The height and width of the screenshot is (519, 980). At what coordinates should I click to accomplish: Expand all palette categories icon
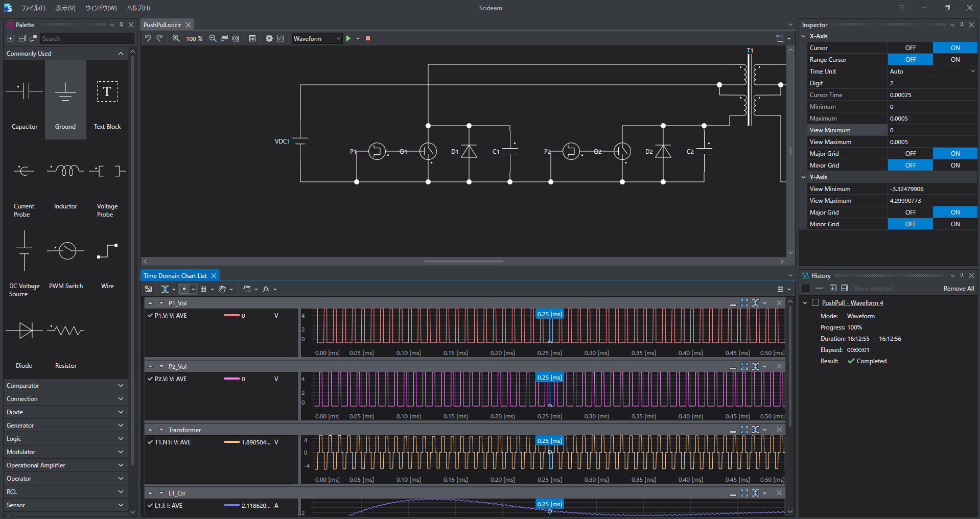tap(11, 38)
